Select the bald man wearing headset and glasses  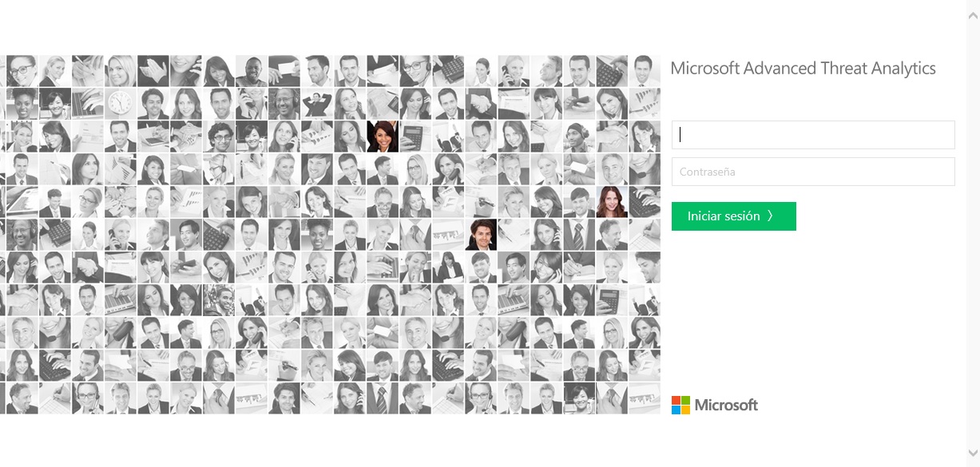pyautogui.click(x=284, y=104)
